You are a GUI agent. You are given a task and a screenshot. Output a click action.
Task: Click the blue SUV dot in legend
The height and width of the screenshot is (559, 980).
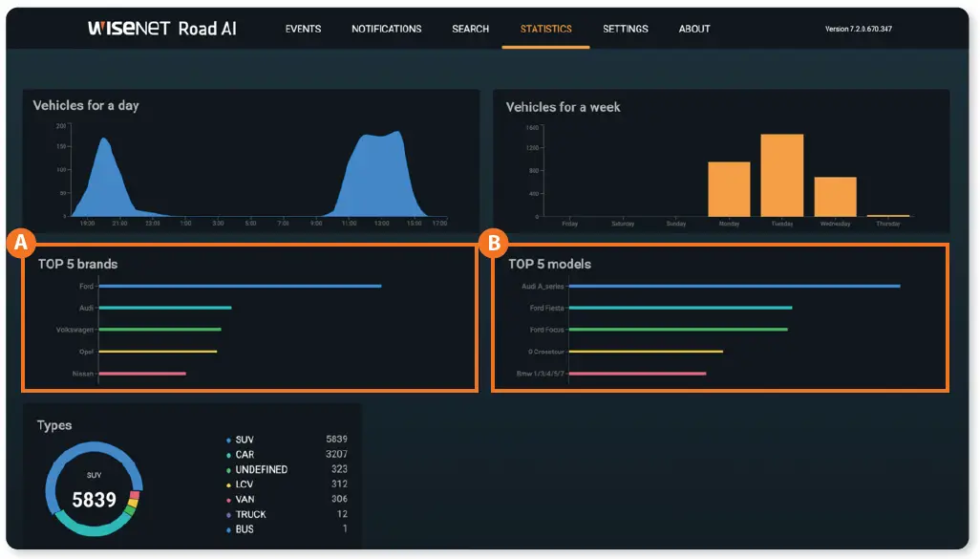click(x=228, y=441)
